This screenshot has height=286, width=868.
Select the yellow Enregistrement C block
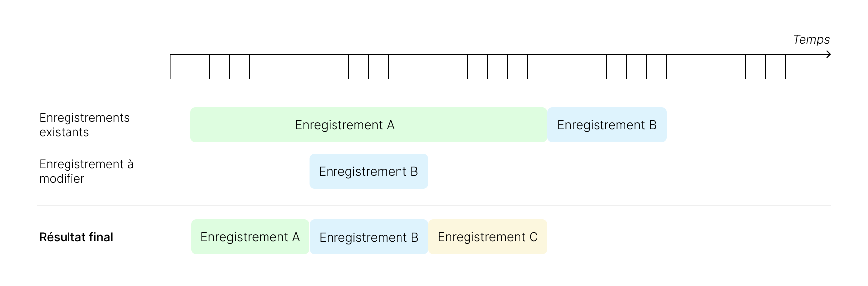[x=488, y=237]
